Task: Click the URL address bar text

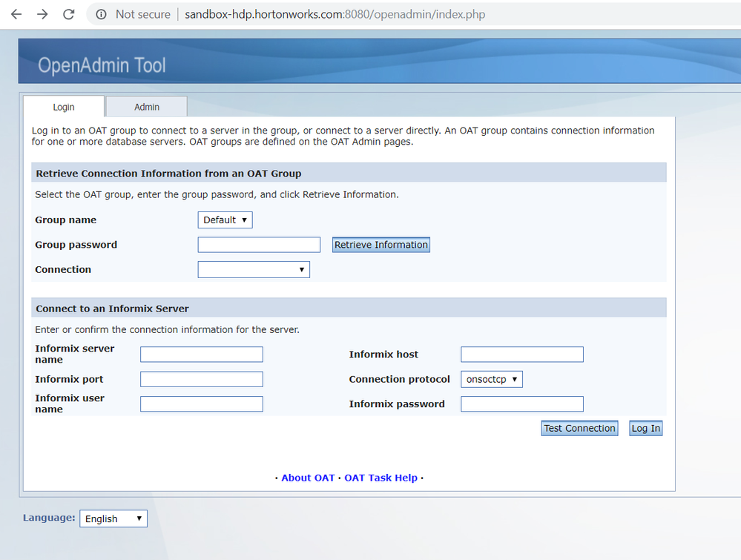Action: pyautogui.click(x=335, y=14)
